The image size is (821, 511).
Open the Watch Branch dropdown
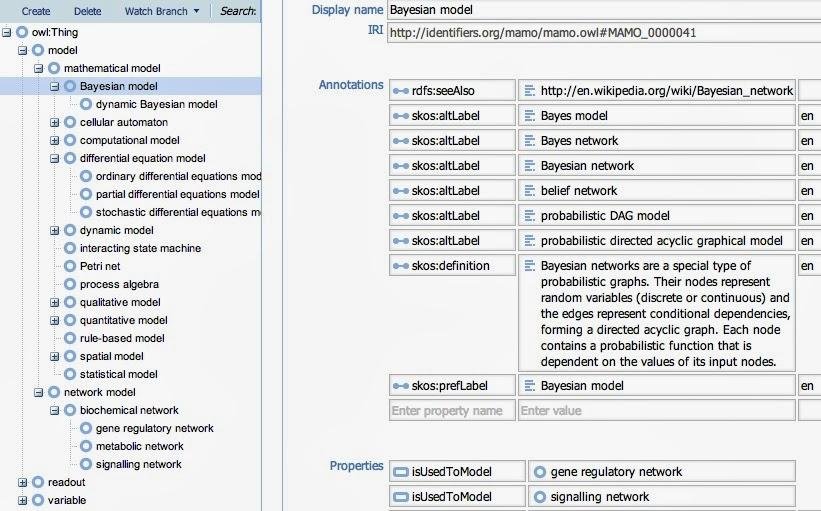[161, 11]
